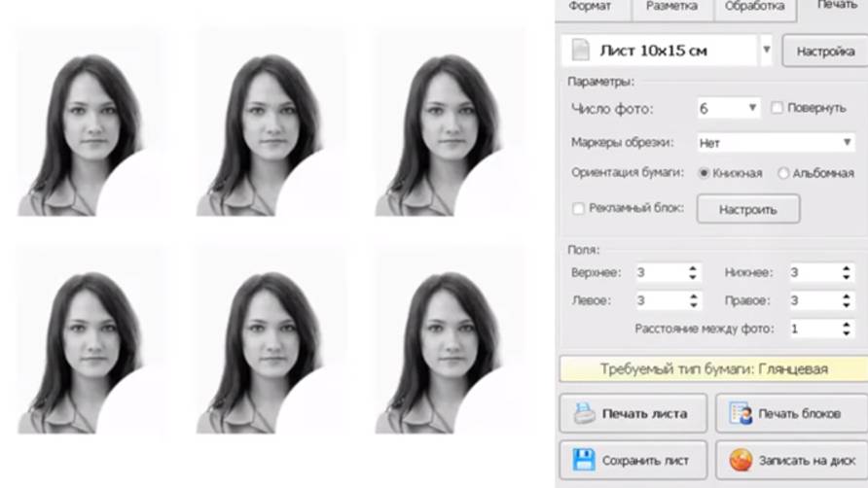Image resolution: width=868 pixels, height=488 pixels.
Task: Enable the Рекламный блок checkbox
Action: (578, 209)
